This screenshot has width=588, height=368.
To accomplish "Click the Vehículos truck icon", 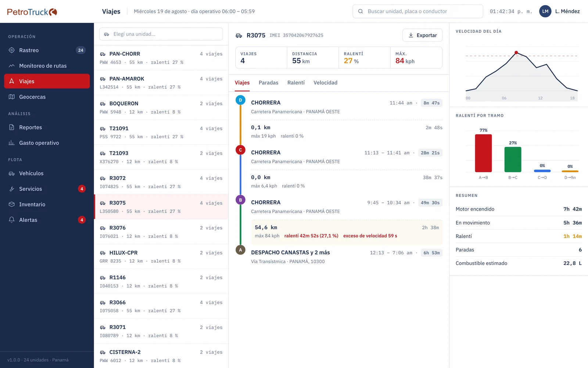I will [x=12, y=173].
